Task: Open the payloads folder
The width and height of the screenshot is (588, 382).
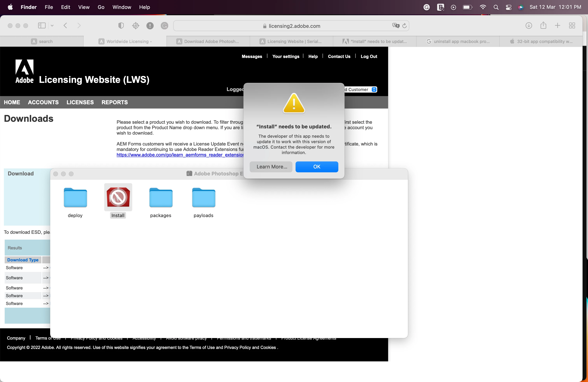Action: tap(204, 198)
